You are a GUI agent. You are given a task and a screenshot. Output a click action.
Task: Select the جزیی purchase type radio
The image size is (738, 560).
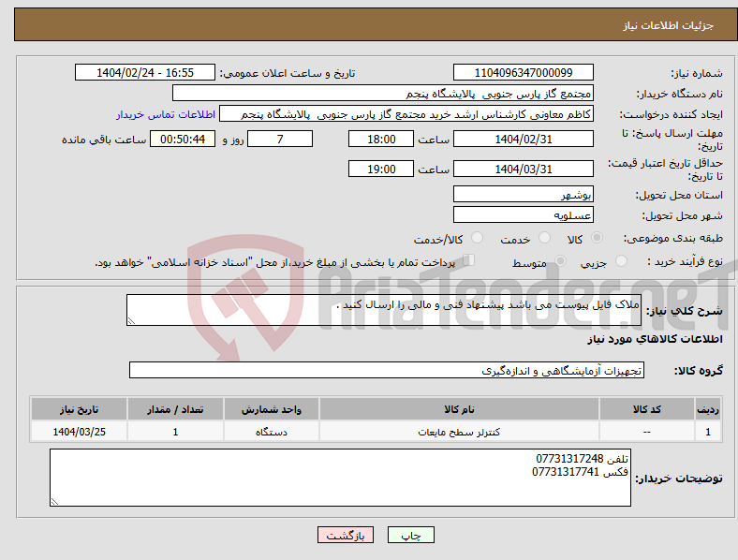621,260
